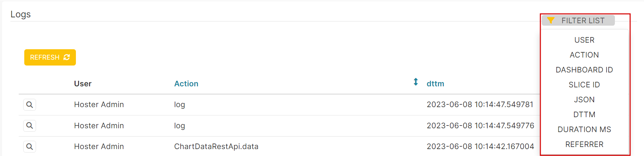Click the ChartDataRestApi.data action cell
644x156 pixels.
(216, 147)
